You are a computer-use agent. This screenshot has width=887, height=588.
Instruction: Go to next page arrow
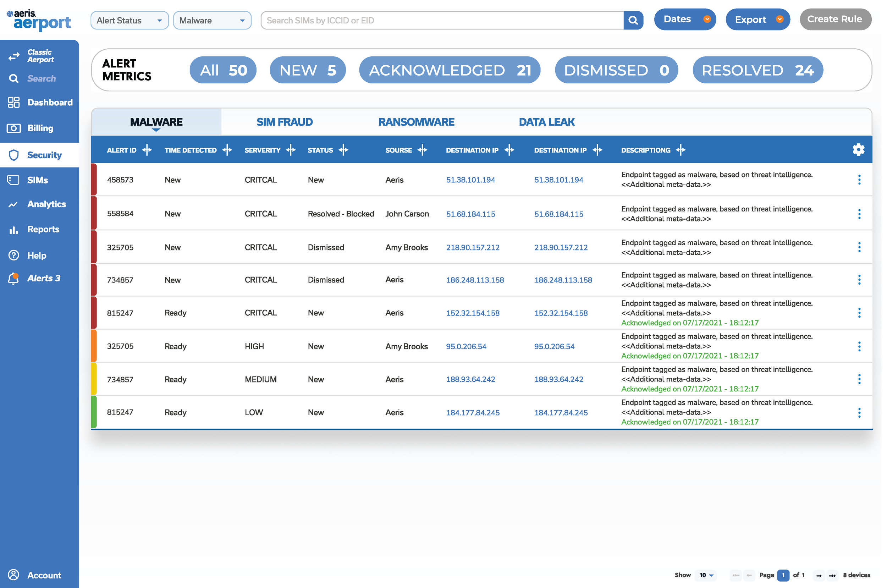[819, 575]
